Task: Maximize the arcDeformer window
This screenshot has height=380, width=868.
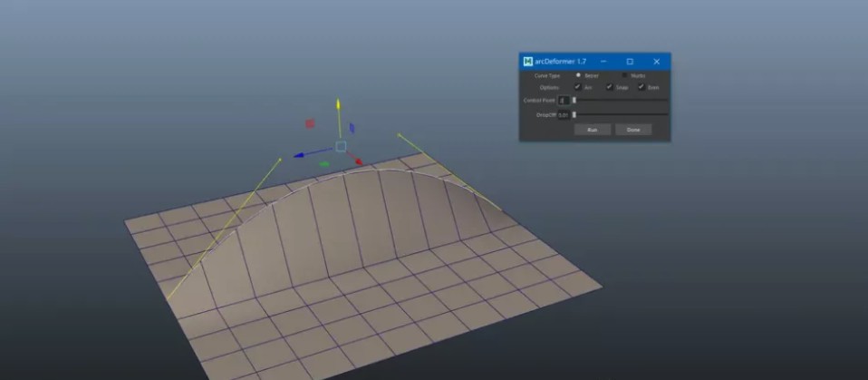Action: [x=630, y=61]
